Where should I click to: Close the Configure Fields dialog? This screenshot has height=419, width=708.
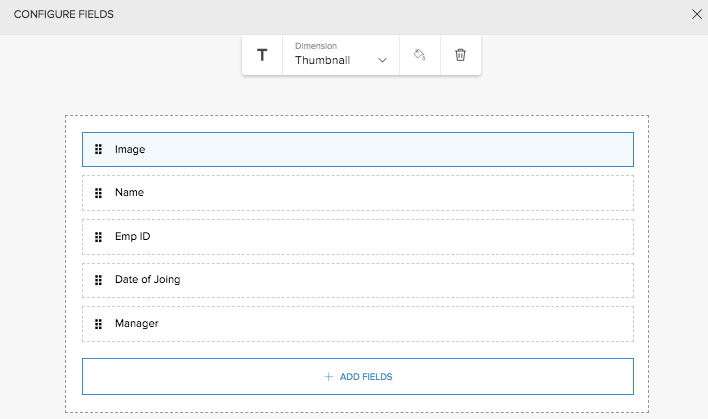tap(697, 14)
